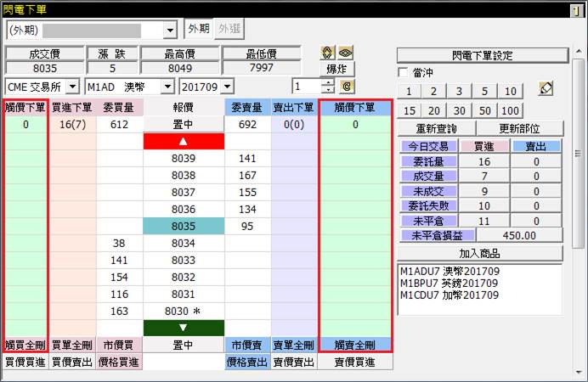This screenshot has height=382, width=588.
Task: Click the bottom 置中 center button
Action: pyautogui.click(x=184, y=345)
